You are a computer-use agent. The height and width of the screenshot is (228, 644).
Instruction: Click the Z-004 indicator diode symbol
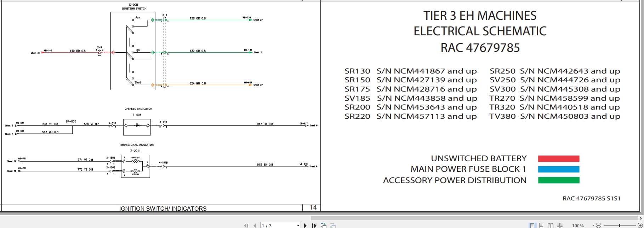137,125
